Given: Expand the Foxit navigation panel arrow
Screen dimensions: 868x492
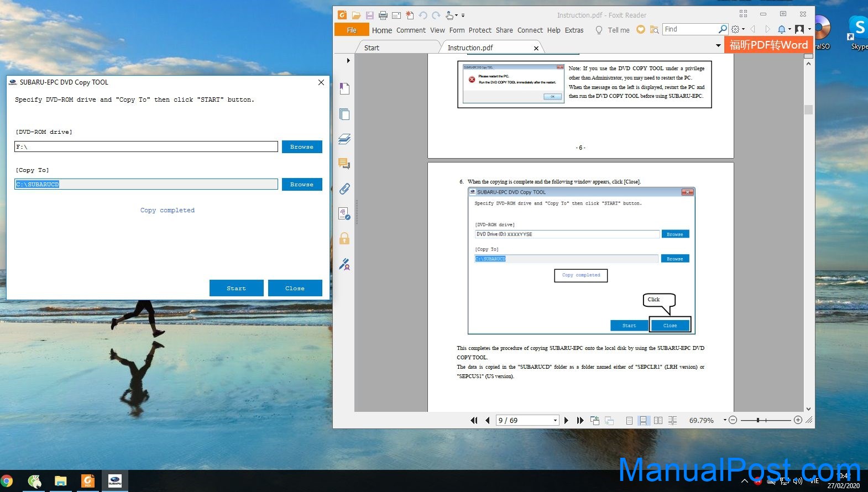Looking at the screenshot, I should click(x=348, y=60).
